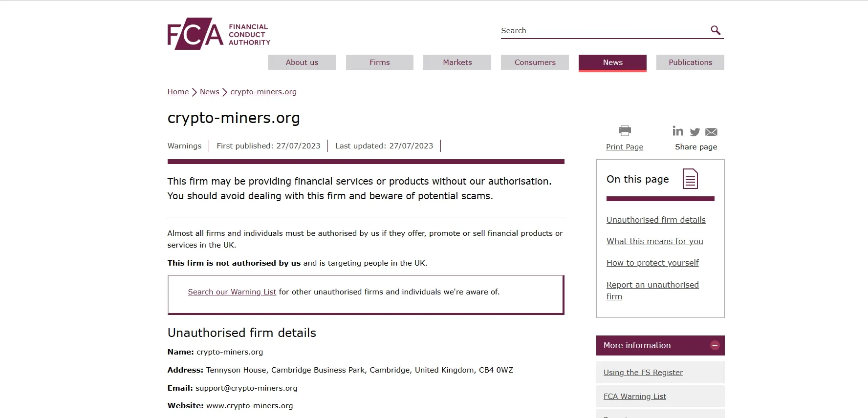This screenshot has width=868, height=418.
Task: Click the search magnifier icon
Action: click(716, 30)
